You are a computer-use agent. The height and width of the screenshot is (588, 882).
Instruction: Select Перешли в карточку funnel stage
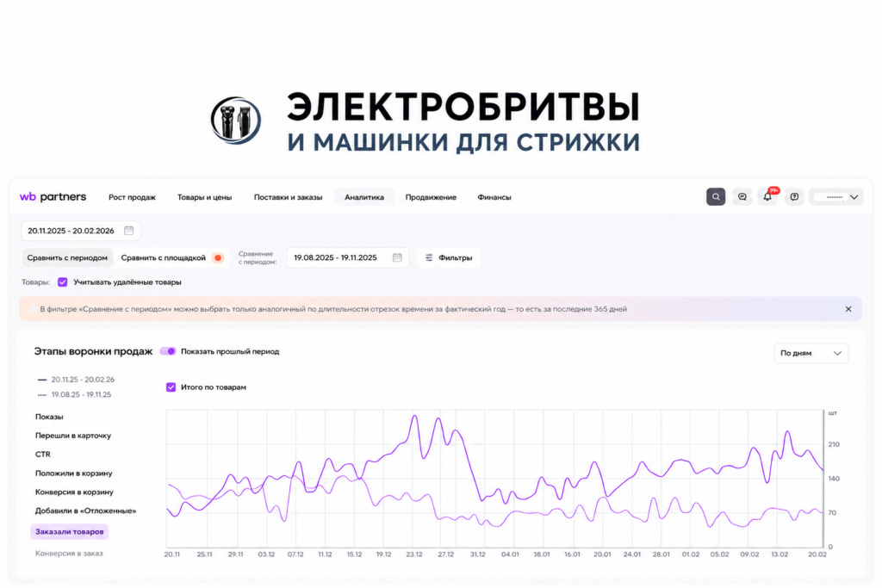[x=73, y=436]
